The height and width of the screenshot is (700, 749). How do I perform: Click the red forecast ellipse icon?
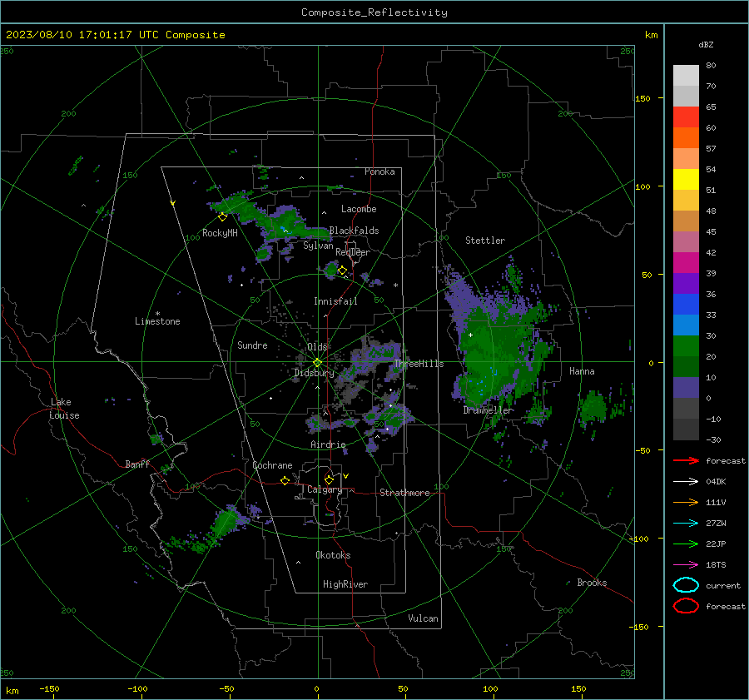point(686,606)
